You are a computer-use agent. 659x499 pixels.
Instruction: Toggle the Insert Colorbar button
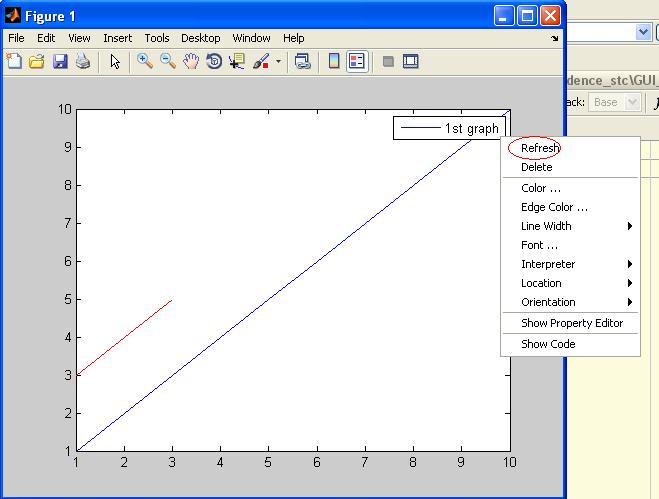[x=334, y=61]
